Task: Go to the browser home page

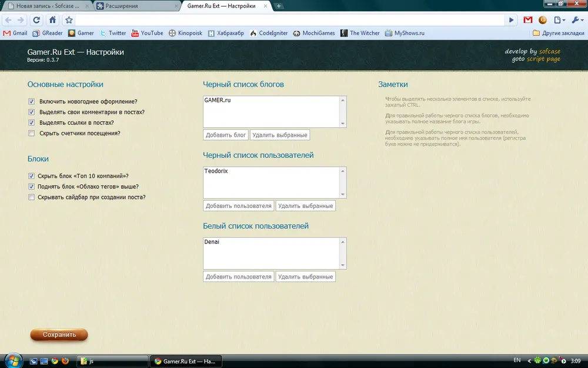Action: click(52, 20)
